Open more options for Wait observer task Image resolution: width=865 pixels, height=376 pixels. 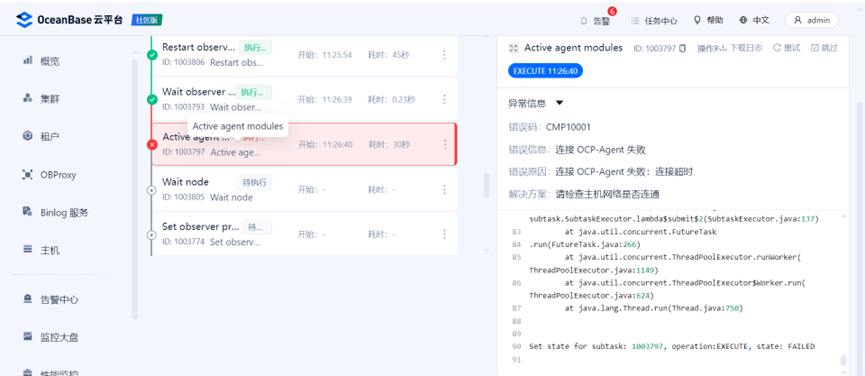444,99
